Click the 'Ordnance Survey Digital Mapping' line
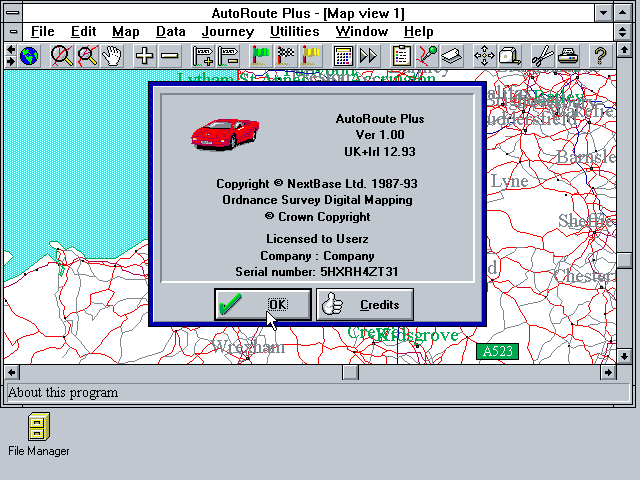The image size is (640, 480). pyautogui.click(x=317, y=200)
